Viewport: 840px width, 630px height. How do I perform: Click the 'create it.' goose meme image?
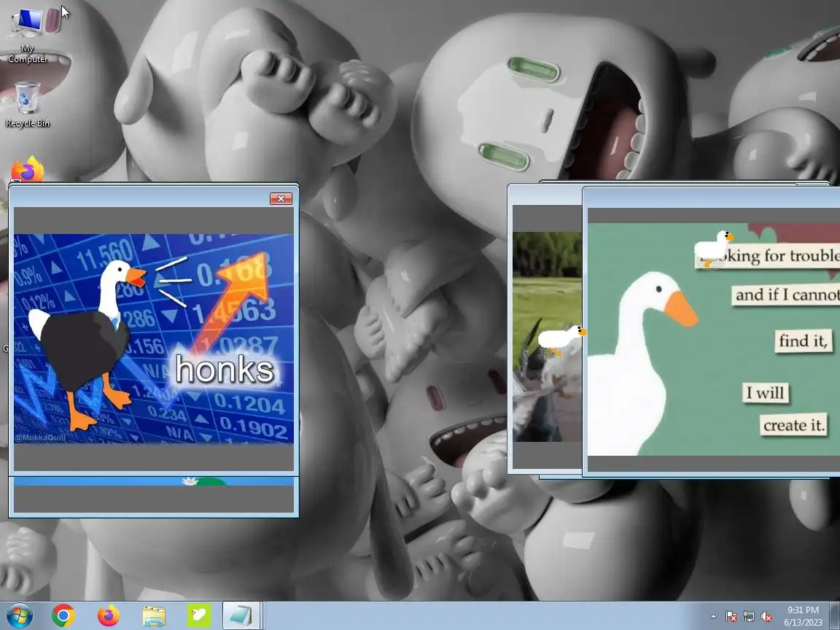pyautogui.click(x=714, y=340)
